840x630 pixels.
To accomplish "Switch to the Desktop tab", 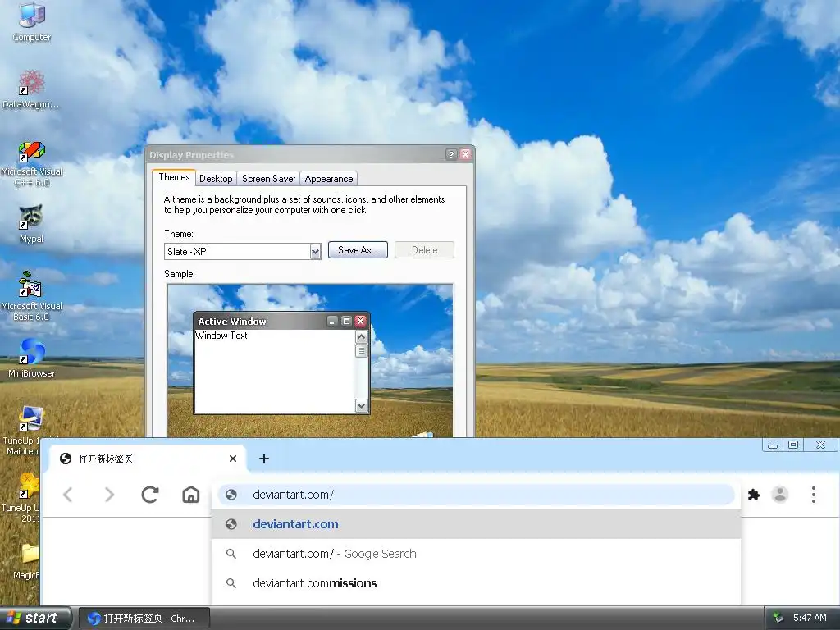I will click(x=216, y=178).
